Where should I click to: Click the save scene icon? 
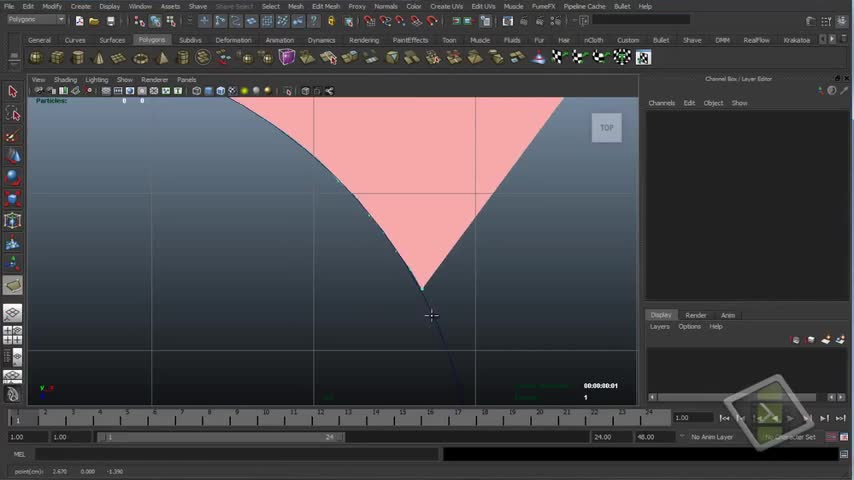click(x=111, y=21)
